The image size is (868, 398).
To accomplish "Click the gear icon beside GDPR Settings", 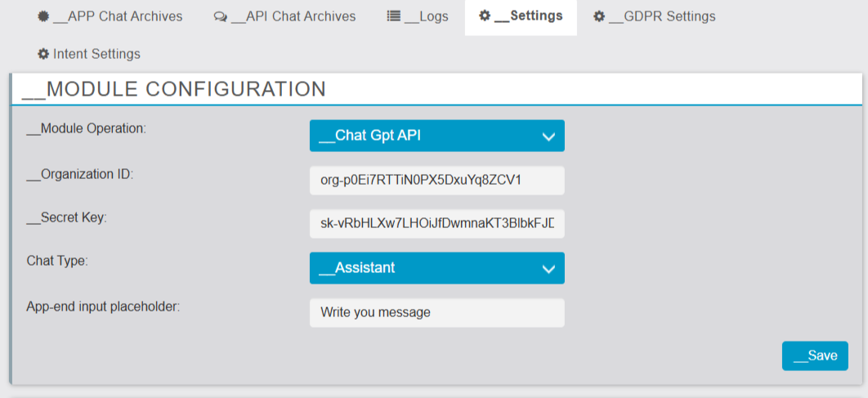I will click(599, 16).
